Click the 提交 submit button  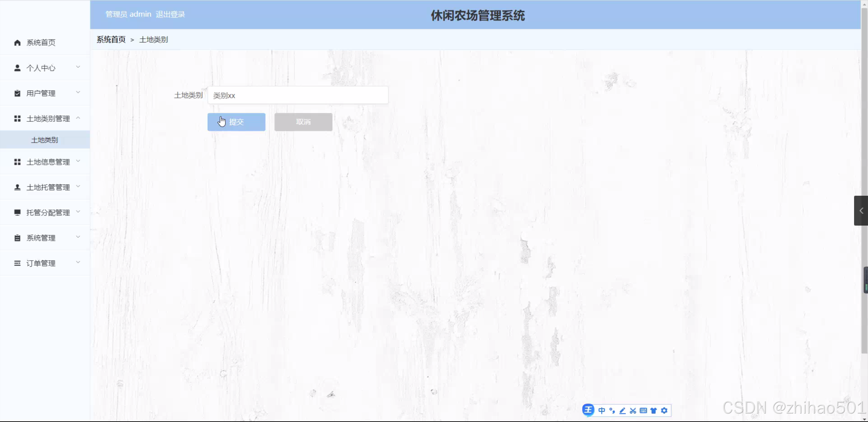[236, 122]
